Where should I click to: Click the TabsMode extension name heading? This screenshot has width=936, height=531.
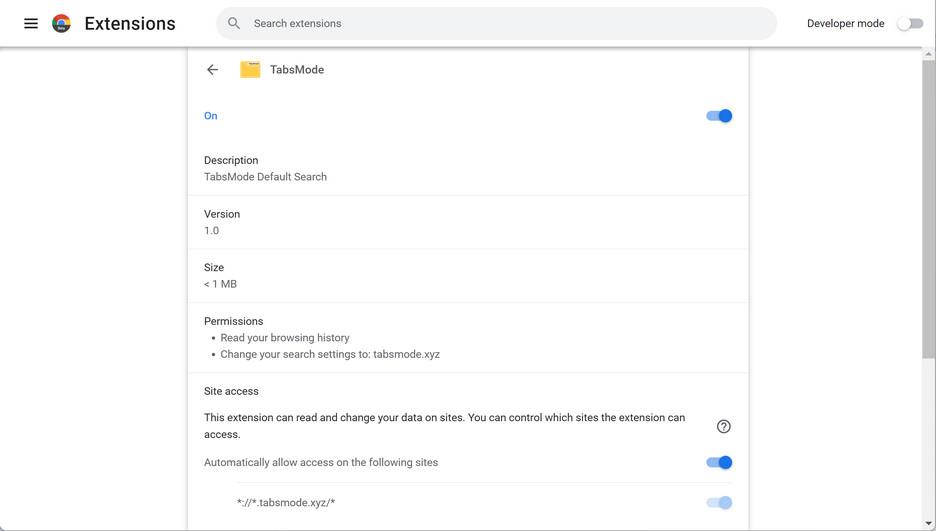click(297, 70)
